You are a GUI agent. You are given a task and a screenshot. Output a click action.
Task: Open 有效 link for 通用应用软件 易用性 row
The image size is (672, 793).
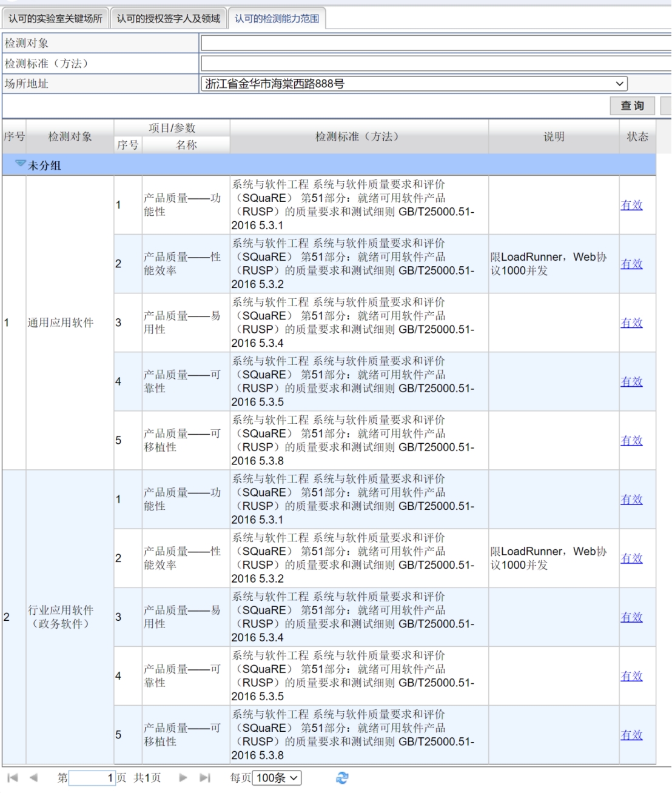click(x=631, y=323)
